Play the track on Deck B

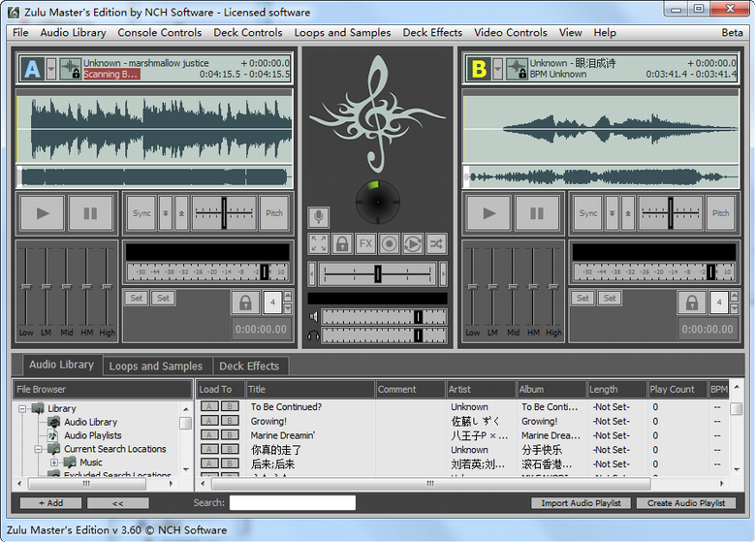pos(488,213)
